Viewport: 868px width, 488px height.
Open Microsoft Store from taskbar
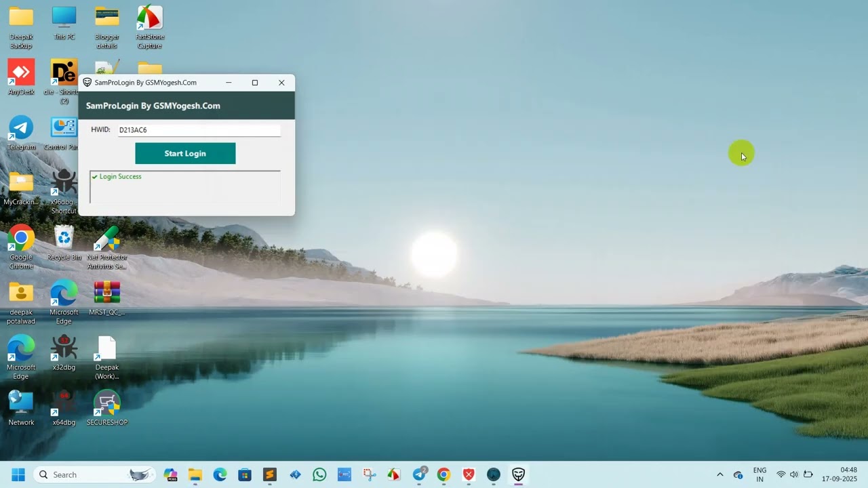pyautogui.click(x=245, y=474)
